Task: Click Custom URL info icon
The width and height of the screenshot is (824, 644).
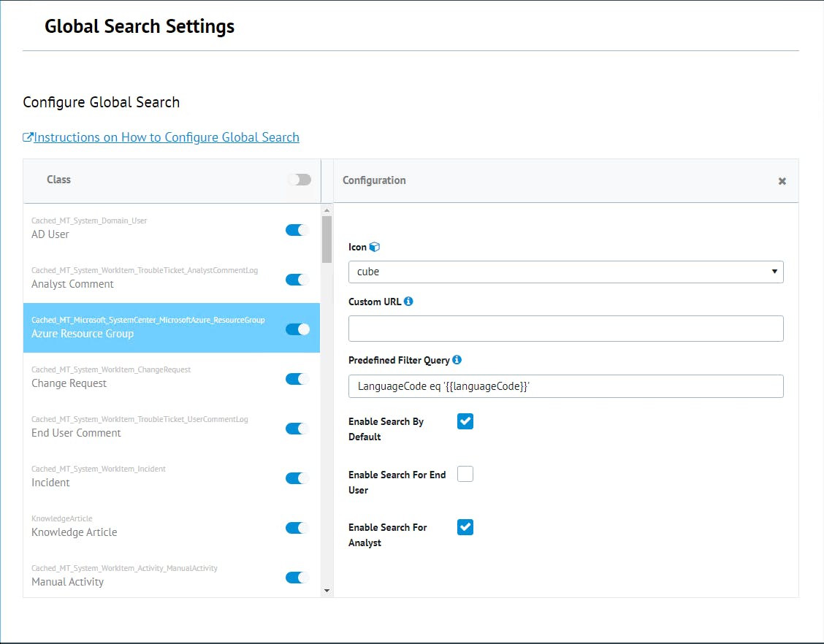Action: pos(408,301)
